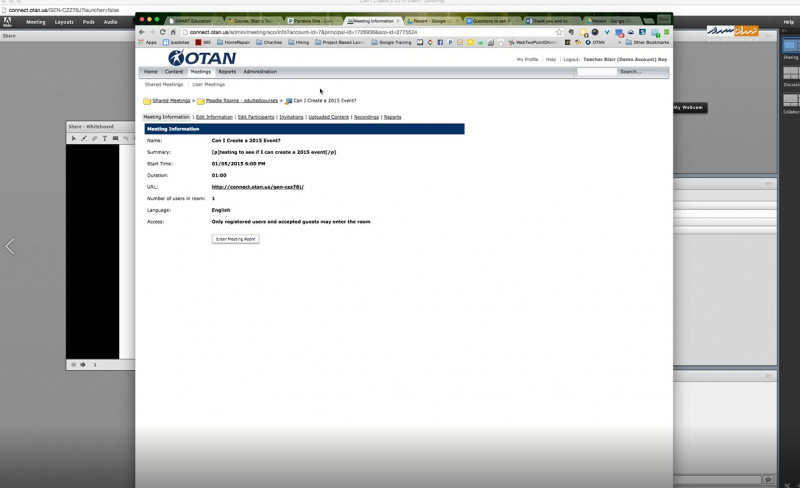Screen dimensions: 800x488
Task: Click the Adobe logo icon
Action: click(7, 21)
